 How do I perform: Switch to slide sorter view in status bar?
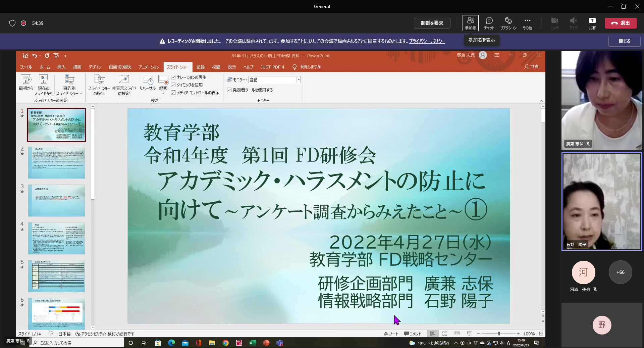point(444,334)
